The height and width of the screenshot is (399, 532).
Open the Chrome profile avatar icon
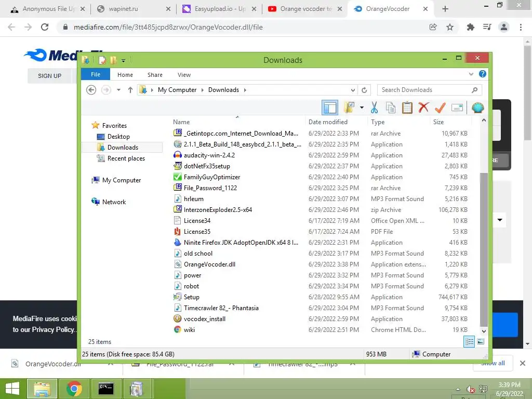504,27
